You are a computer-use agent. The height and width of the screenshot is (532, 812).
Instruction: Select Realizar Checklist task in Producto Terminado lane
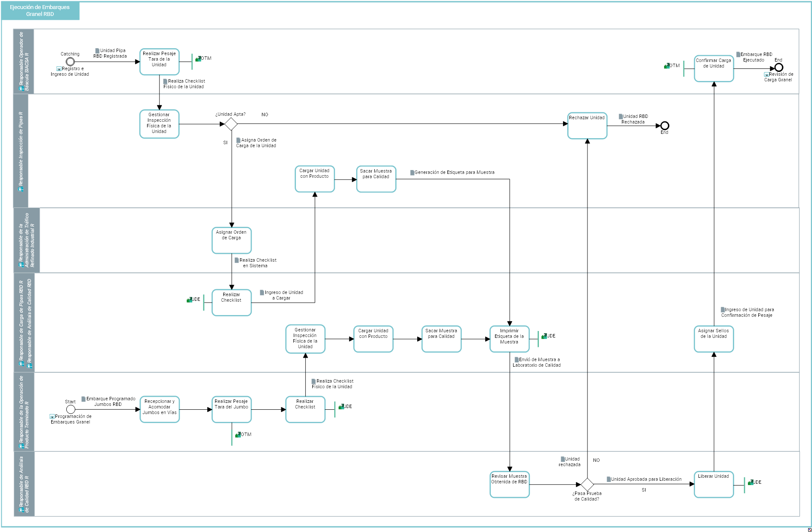tap(305, 409)
